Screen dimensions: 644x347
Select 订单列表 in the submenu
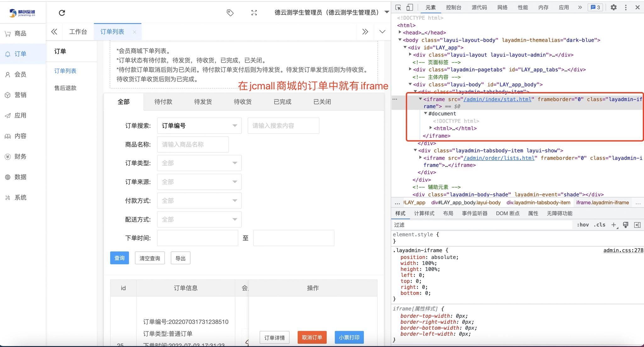pyautogui.click(x=65, y=71)
